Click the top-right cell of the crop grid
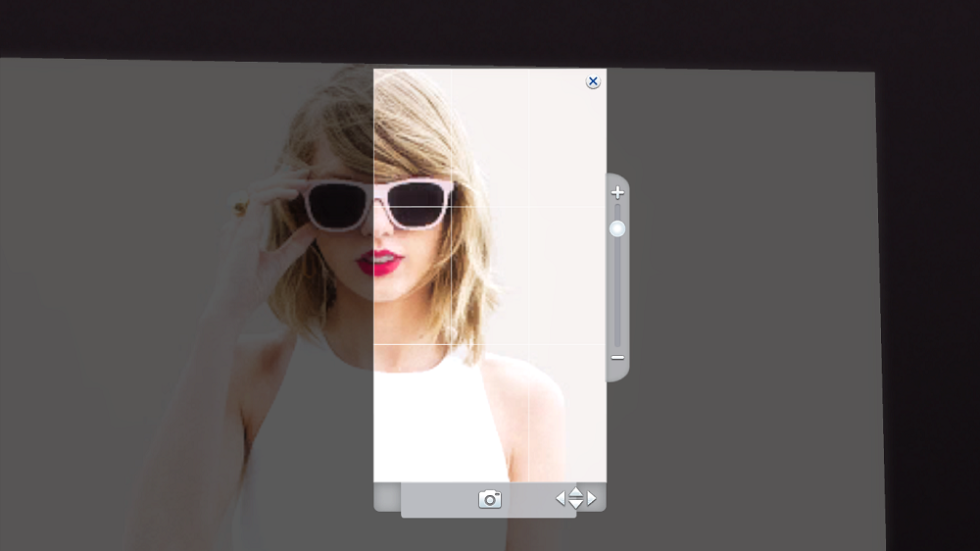The width and height of the screenshot is (980, 551). click(x=566, y=137)
